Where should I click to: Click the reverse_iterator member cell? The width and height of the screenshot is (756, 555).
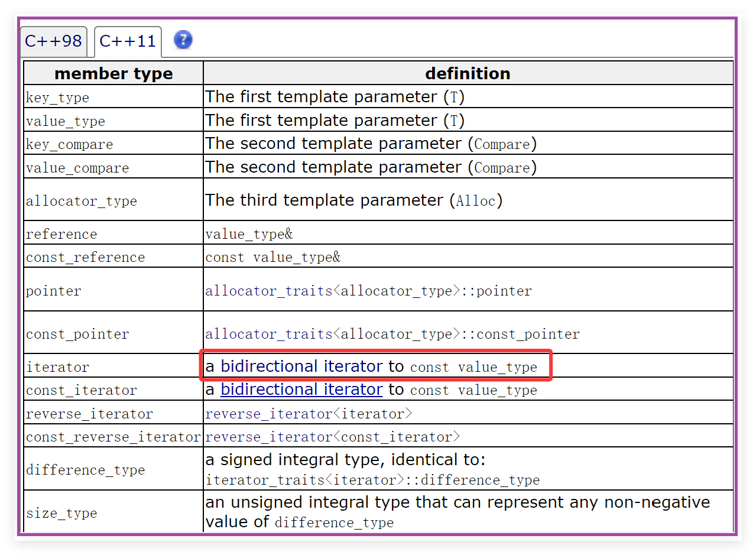[x=113, y=413]
